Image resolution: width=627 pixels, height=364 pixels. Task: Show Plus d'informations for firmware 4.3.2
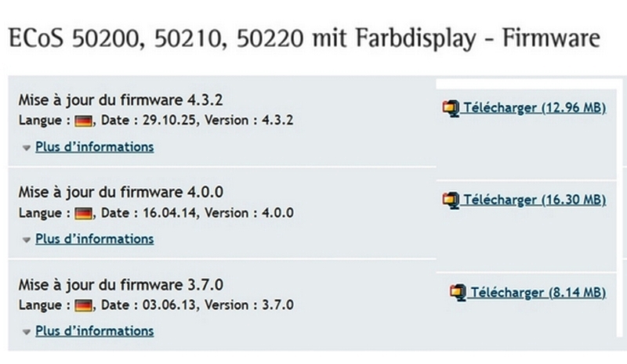tap(95, 146)
